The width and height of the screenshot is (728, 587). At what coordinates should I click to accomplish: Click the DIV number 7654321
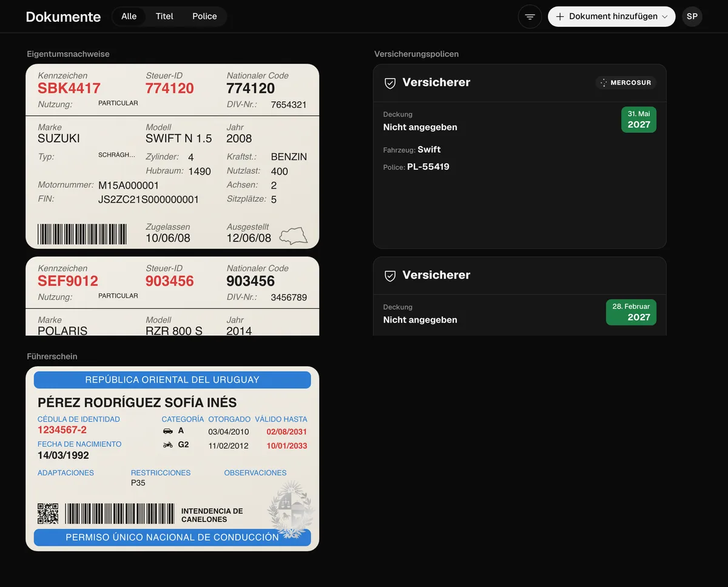pyautogui.click(x=289, y=105)
